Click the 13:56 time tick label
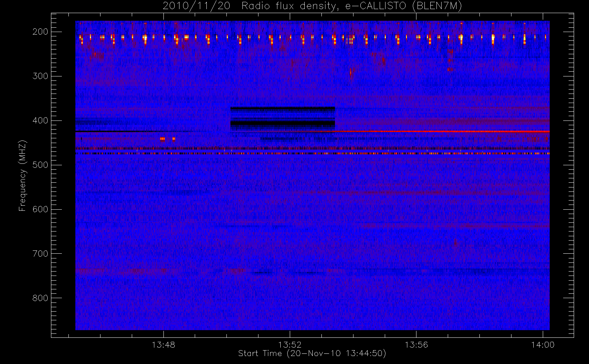The width and height of the screenshot is (589, 364). click(416, 344)
